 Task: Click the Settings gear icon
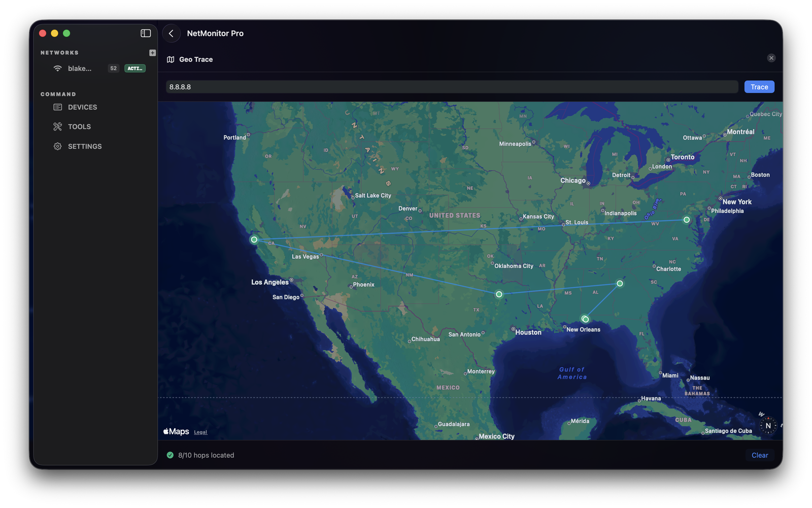pos(58,146)
